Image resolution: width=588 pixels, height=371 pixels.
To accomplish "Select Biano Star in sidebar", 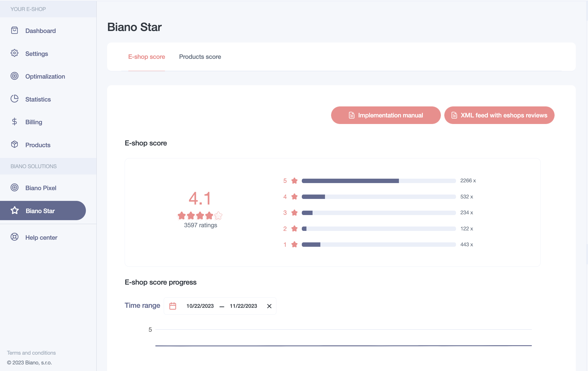I will coord(43,211).
